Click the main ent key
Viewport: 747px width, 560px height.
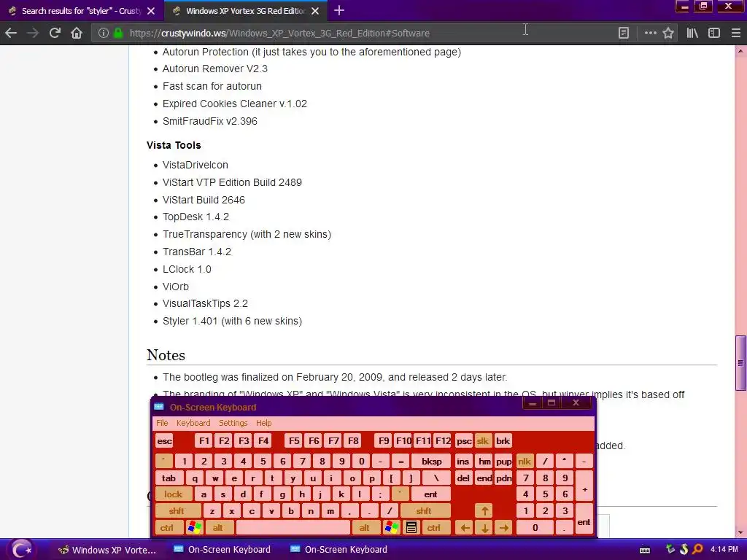(x=430, y=494)
